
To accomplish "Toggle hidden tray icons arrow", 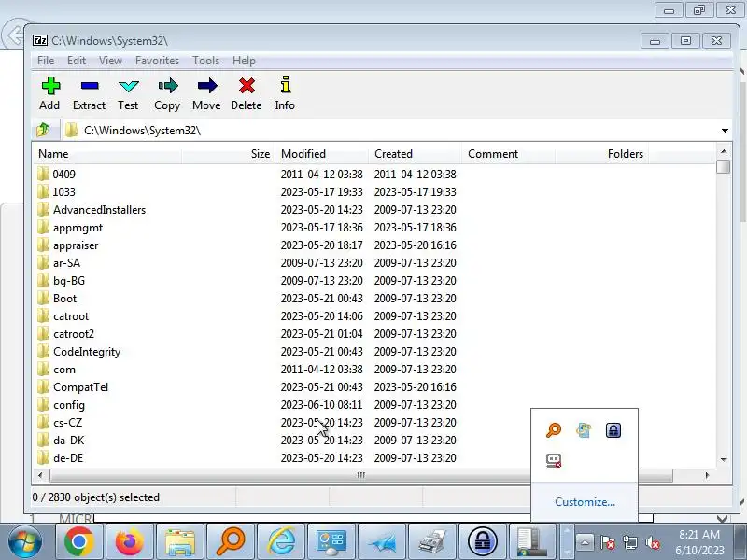I will tap(585, 542).
